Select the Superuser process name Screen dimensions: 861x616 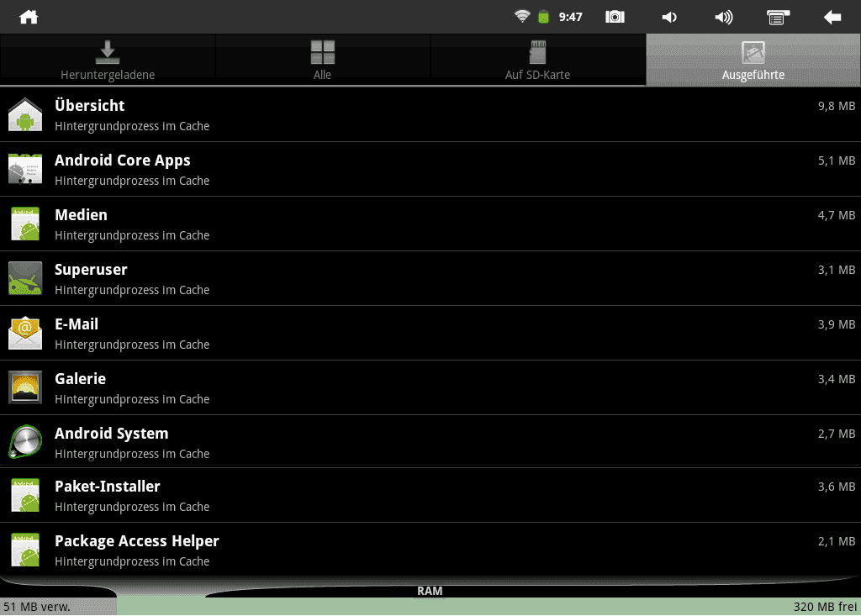coord(91,270)
